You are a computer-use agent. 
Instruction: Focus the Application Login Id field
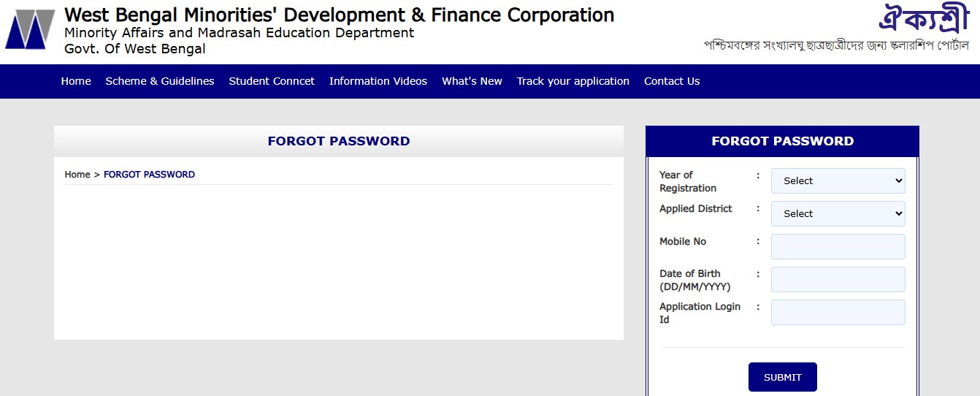838,312
